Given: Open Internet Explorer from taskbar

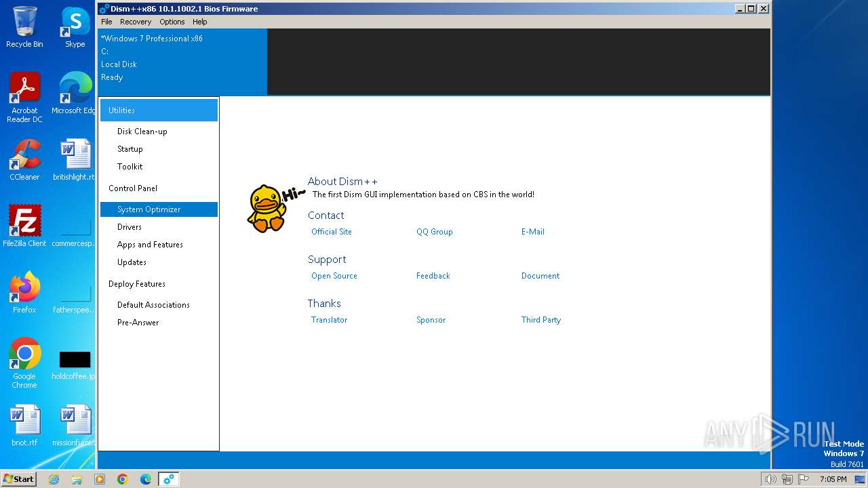Looking at the screenshot, I should 54,479.
